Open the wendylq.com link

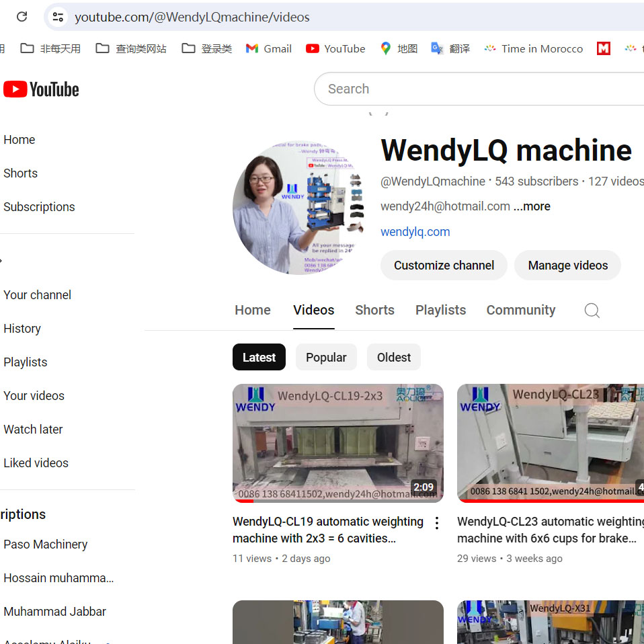coord(415,232)
